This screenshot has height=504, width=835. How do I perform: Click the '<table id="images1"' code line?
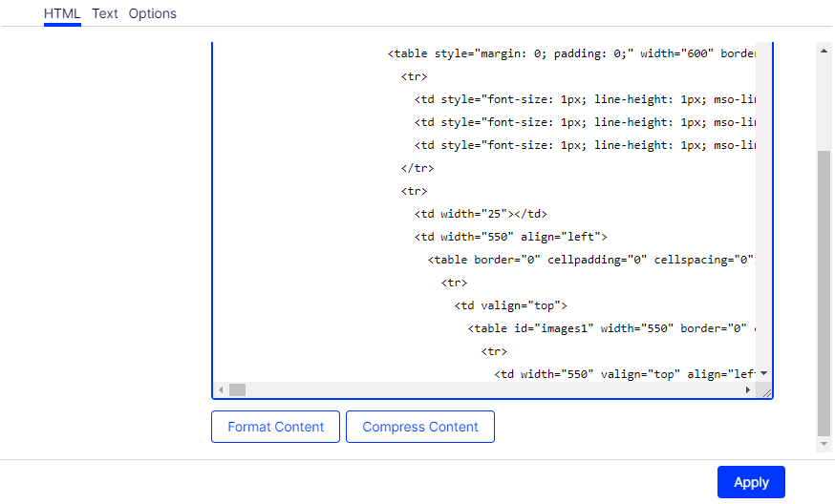coord(611,328)
